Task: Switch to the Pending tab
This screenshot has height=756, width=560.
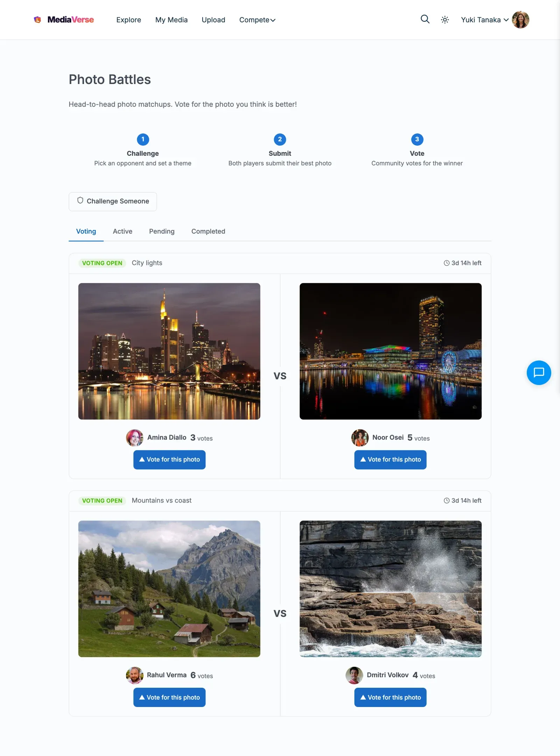Action: pos(162,231)
